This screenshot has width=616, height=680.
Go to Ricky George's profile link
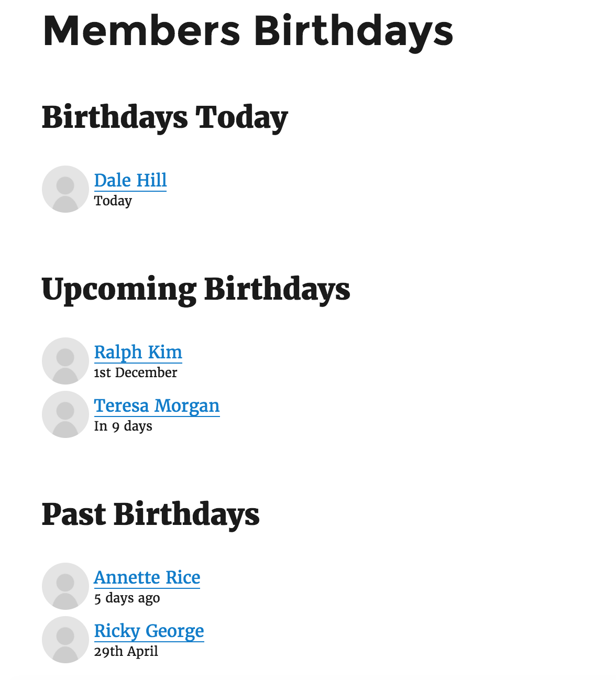pyautogui.click(x=149, y=631)
